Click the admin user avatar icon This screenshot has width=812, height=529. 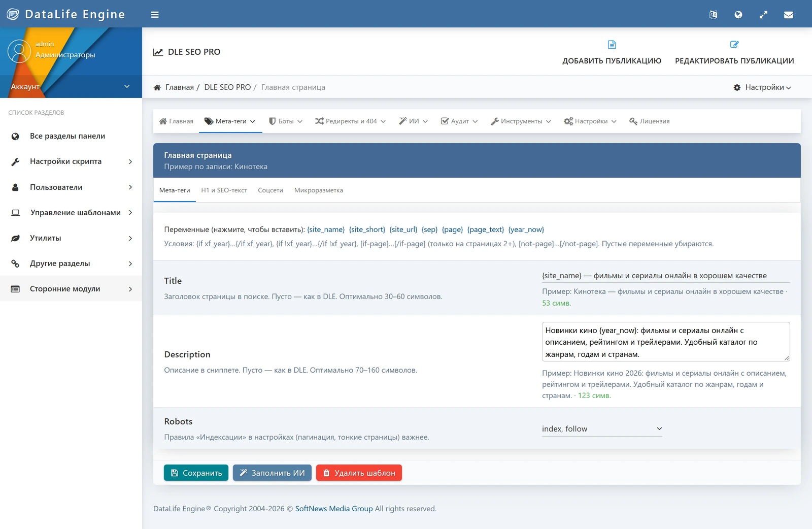point(19,51)
